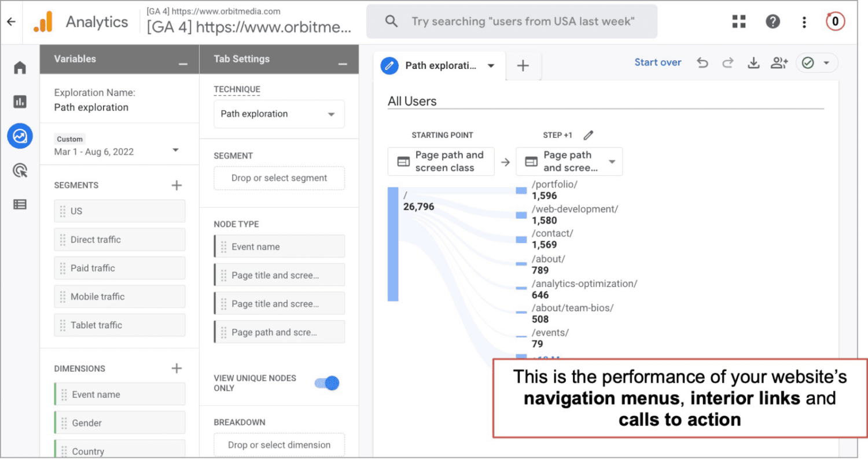
Task: Download the exploration using export icon
Action: pos(753,63)
